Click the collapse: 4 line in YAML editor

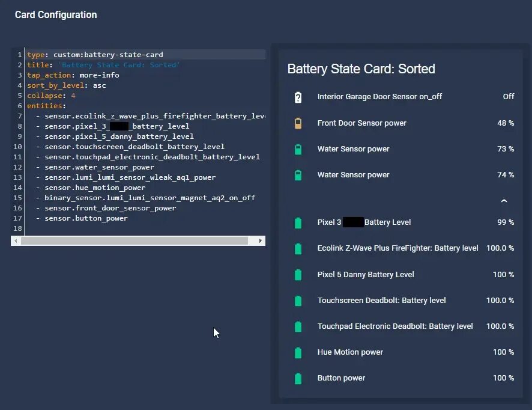pos(51,96)
